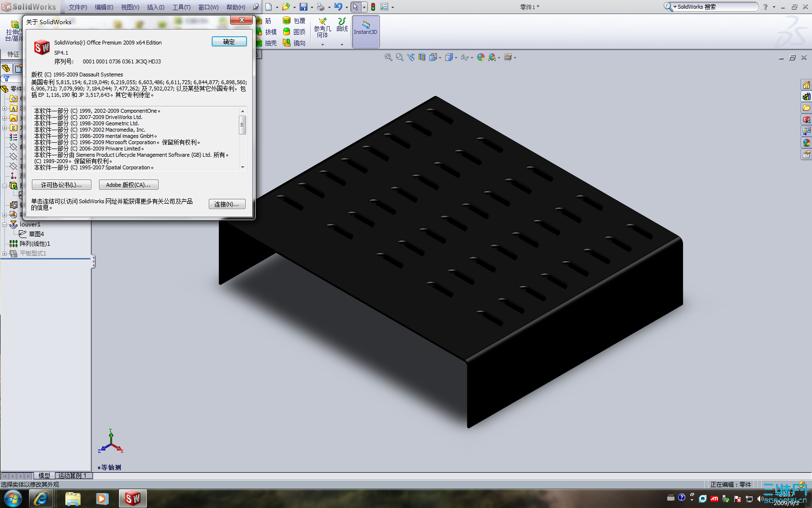Open the 窗口(W) menu
Viewport: 812px width, 508px height.
pyautogui.click(x=208, y=7)
